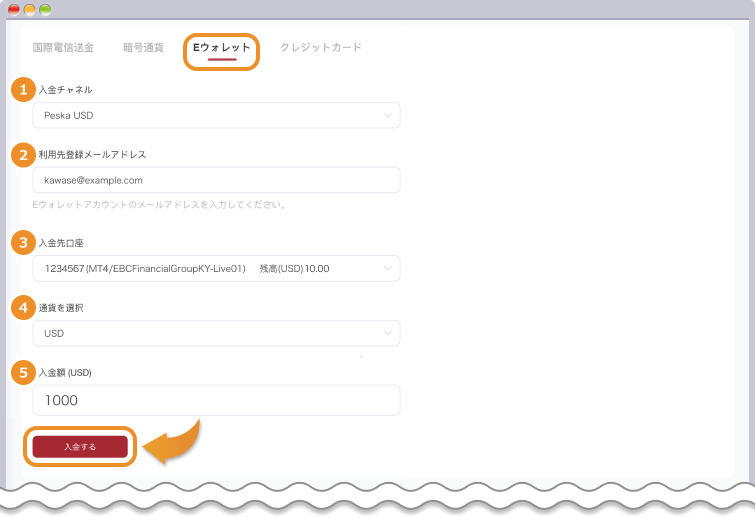The height and width of the screenshot is (517, 755).
Task: Click the chevron in the 1234567 account field
Action: [388, 269]
